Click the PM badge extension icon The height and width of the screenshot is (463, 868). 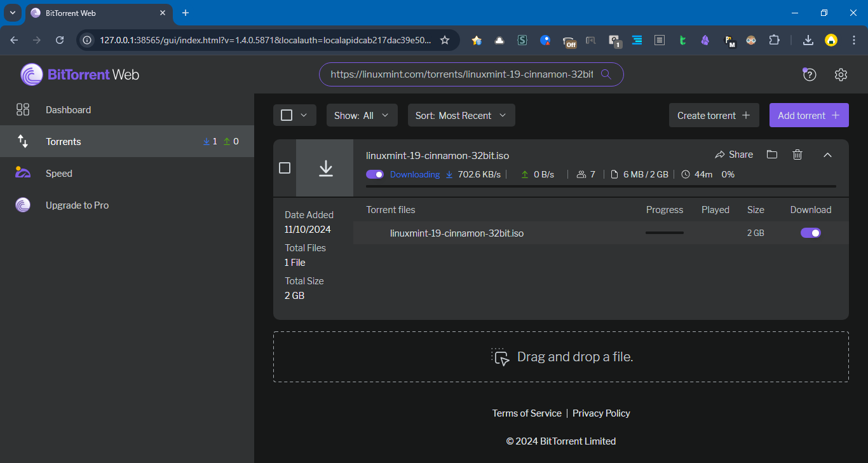click(729, 41)
